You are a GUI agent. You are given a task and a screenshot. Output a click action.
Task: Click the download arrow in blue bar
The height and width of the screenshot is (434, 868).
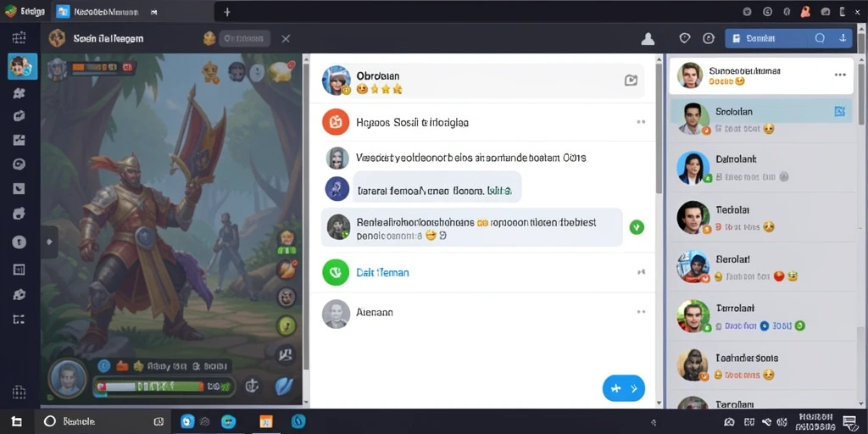(x=843, y=38)
